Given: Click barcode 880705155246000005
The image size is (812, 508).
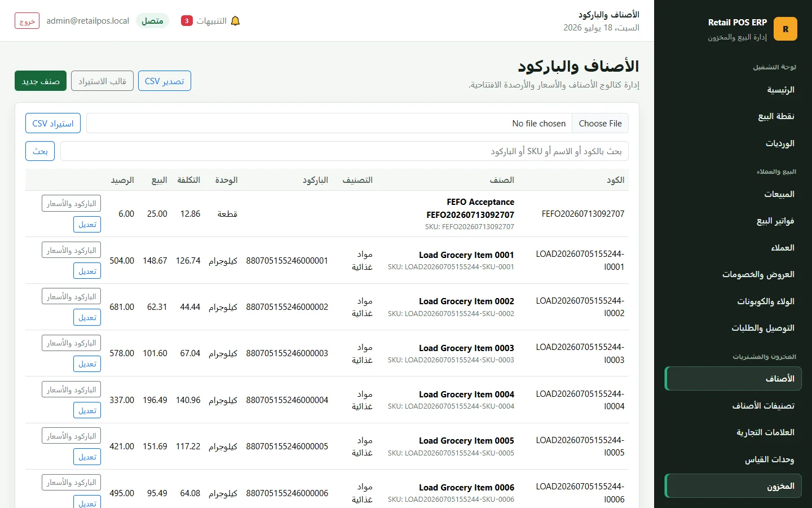Looking at the screenshot, I should tap(287, 446).
